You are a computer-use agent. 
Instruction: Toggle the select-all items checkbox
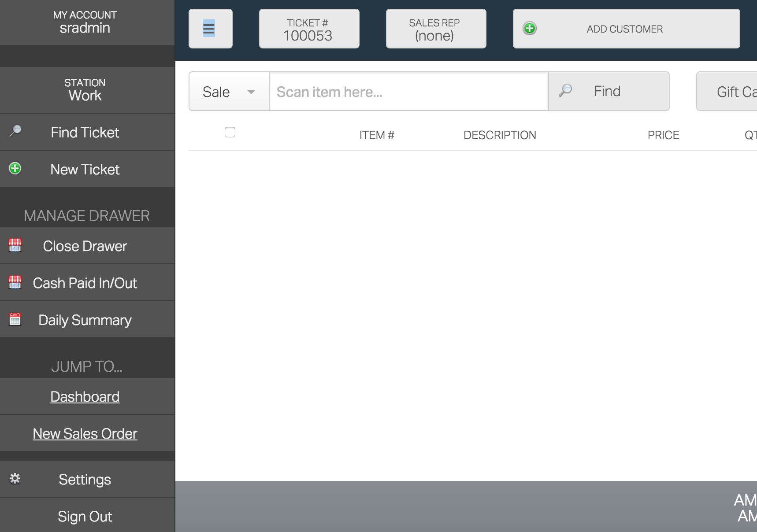tap(230, 132)
